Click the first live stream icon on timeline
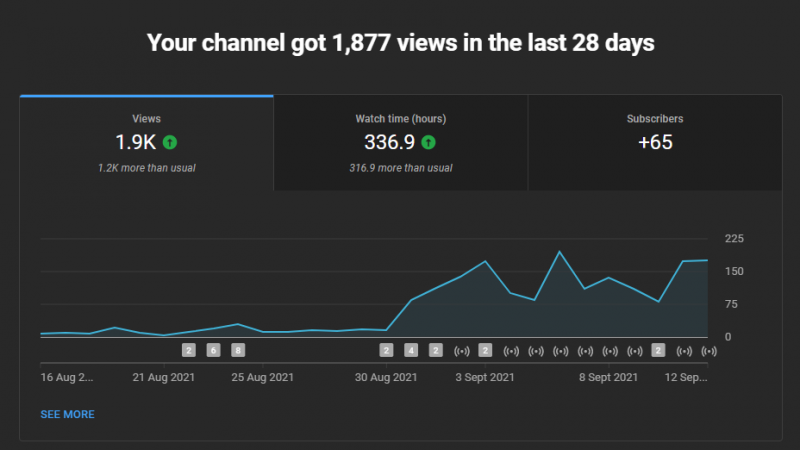This screenshot has width=800, height=450. pyautogui.click(x=461, y=350)
